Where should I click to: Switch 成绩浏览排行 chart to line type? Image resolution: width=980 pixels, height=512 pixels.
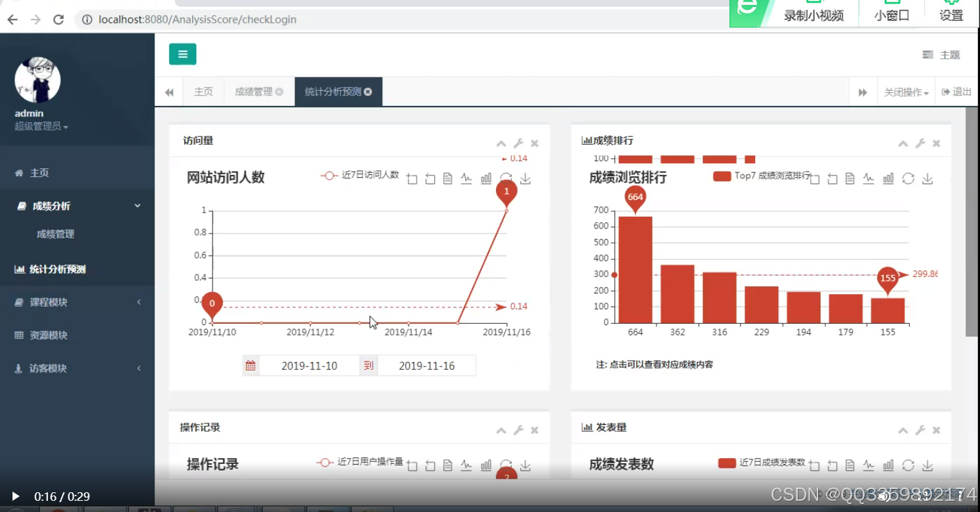869,178
